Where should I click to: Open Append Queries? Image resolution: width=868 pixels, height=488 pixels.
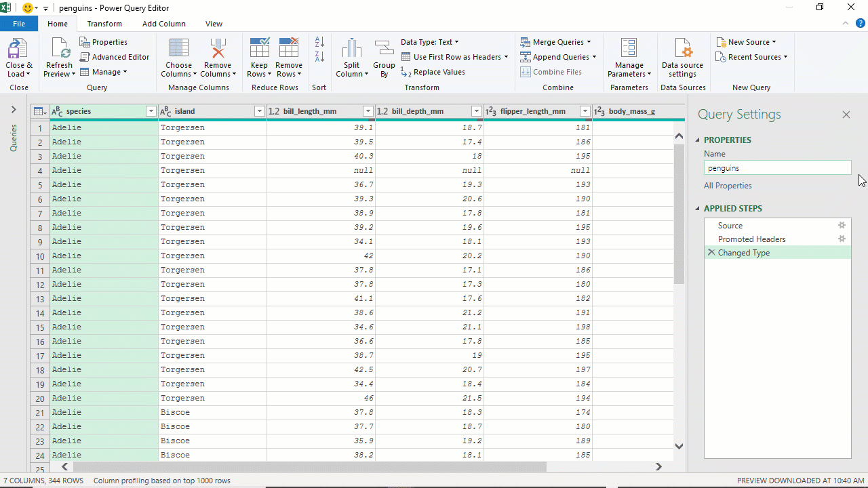coord(557,56)
